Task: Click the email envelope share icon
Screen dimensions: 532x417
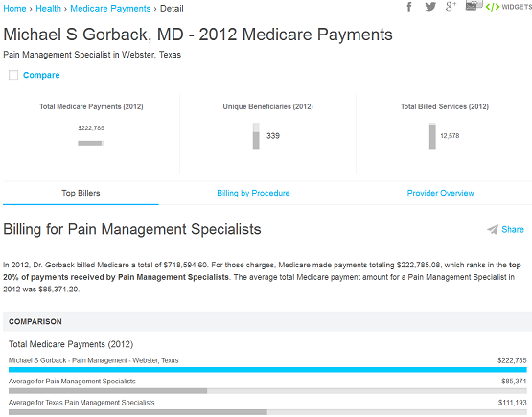Action: click(472, 6)
